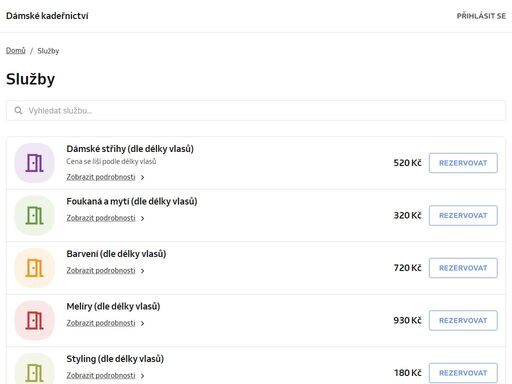
Task: Expand details chevron under Dámské střihy
Action: pos(142,177)
